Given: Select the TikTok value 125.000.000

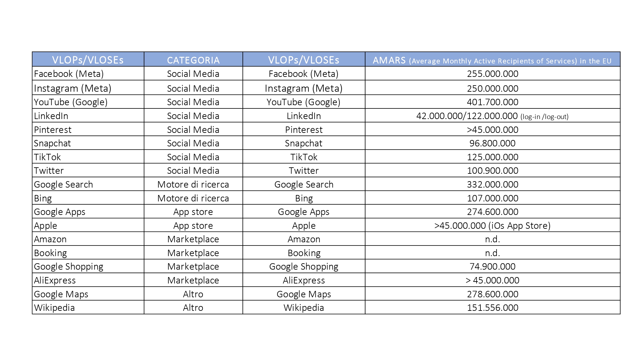Looking at the screenshot, I should click(492, 157).
